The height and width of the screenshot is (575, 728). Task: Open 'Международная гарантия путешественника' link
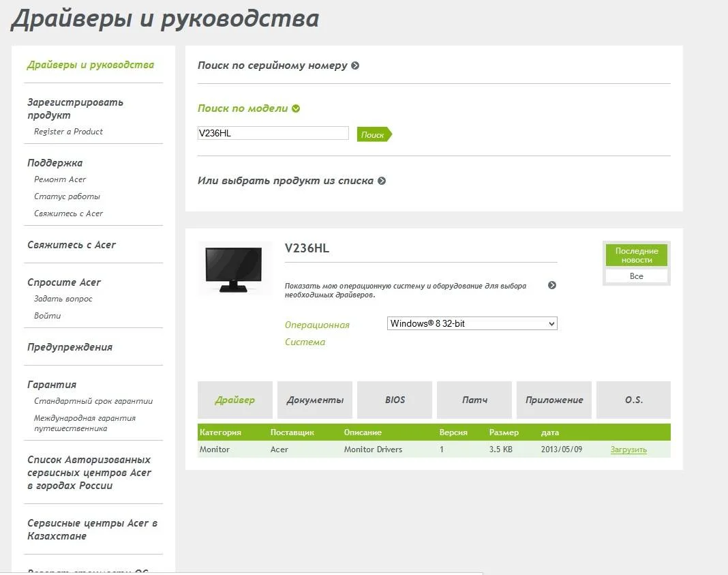coord(85,423)
